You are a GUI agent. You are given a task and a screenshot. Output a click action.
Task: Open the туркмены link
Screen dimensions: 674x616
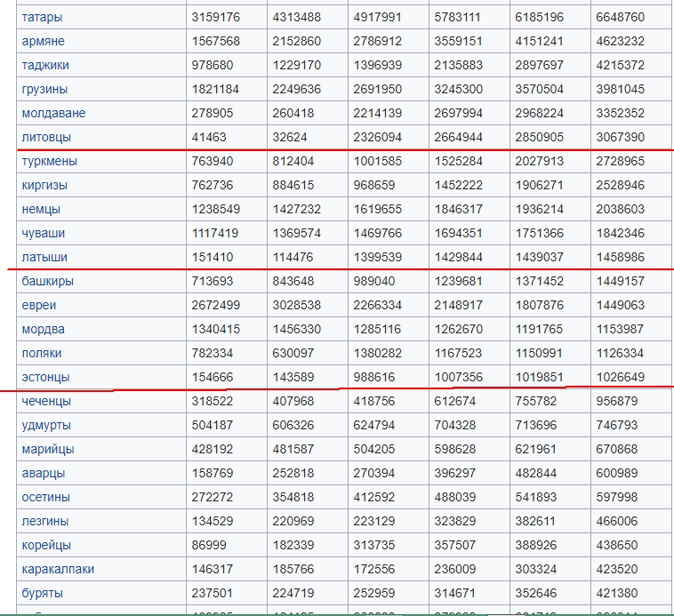pyautogui.click(x=50, y=162)
